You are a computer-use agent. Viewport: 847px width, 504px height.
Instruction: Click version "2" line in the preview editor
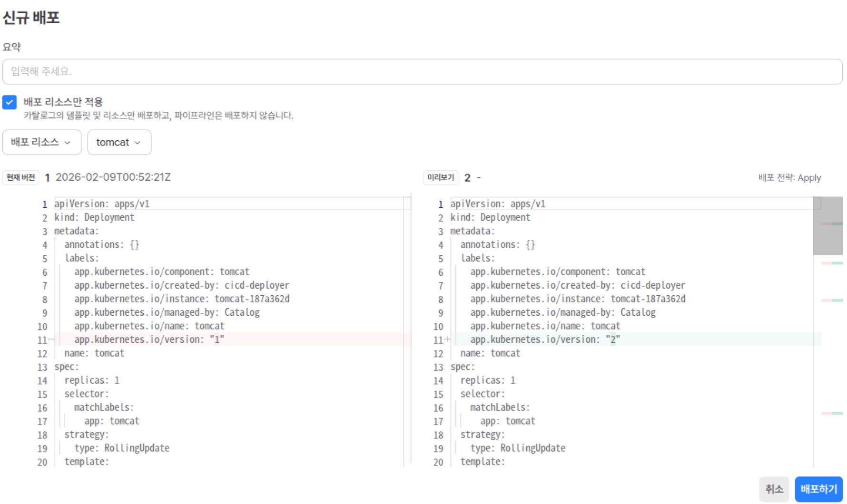point(545,339)
